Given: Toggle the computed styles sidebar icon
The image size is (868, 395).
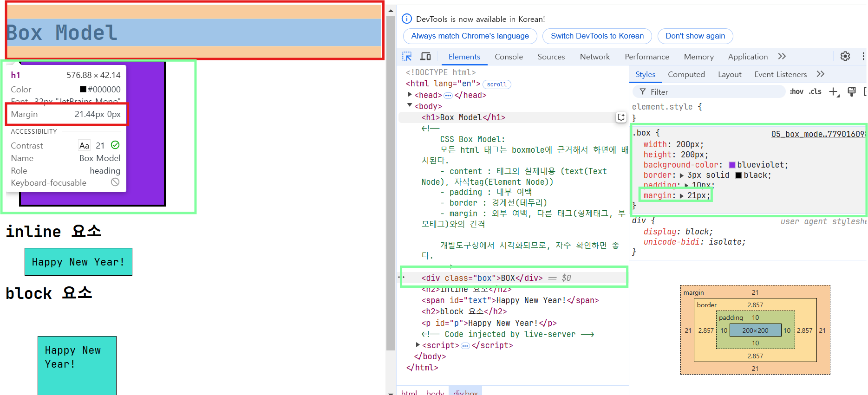Looking at the screenshot, I should point(865,91).
